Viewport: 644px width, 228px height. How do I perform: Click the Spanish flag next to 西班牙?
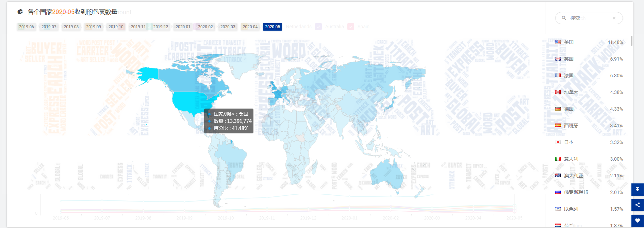pos(558,126)
